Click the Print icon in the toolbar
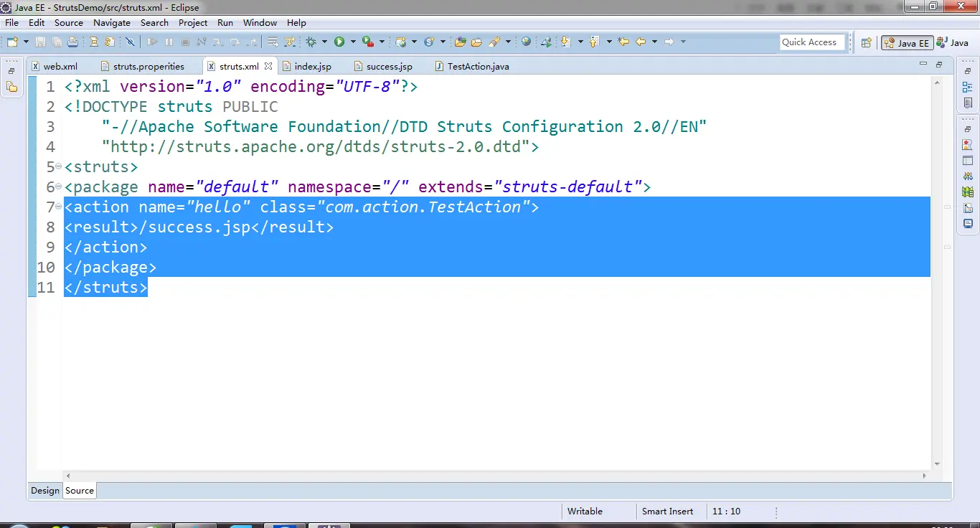 point(72,42)
